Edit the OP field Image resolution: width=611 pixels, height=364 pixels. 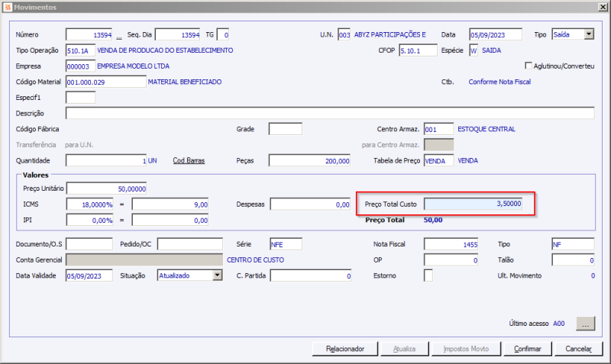tap(451, 259)
